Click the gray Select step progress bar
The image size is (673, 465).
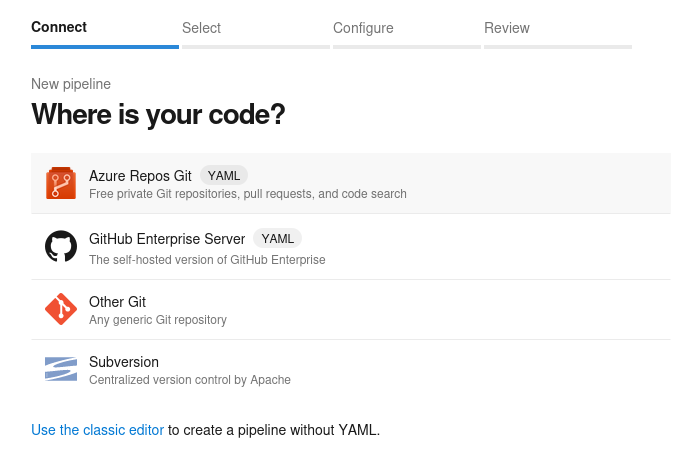click(256, 47)
